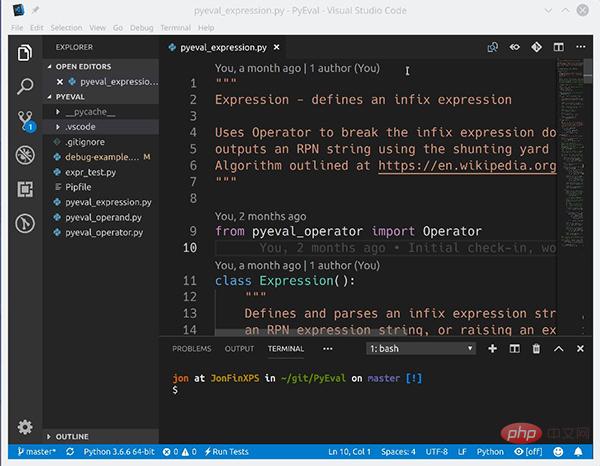Open the Edit menu
Image resolution: width=600 pixels, height=466 pixels.
tap(37, 28)
